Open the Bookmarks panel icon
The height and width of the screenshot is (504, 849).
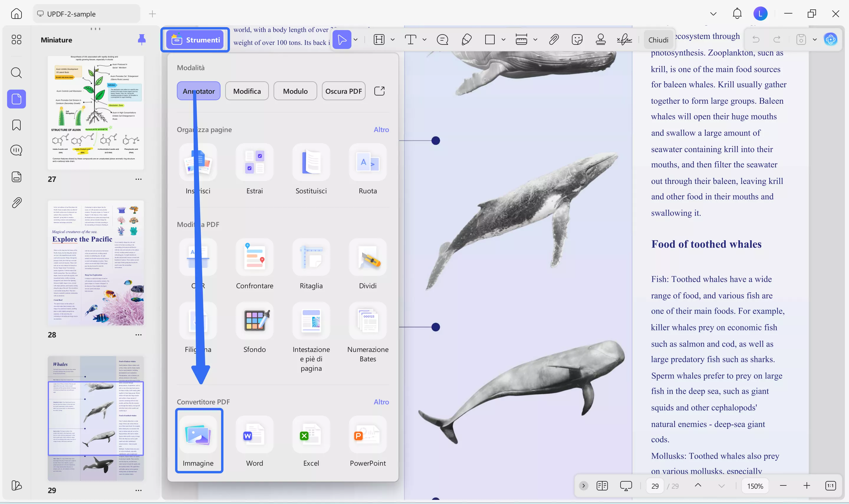tap(16, 125)
